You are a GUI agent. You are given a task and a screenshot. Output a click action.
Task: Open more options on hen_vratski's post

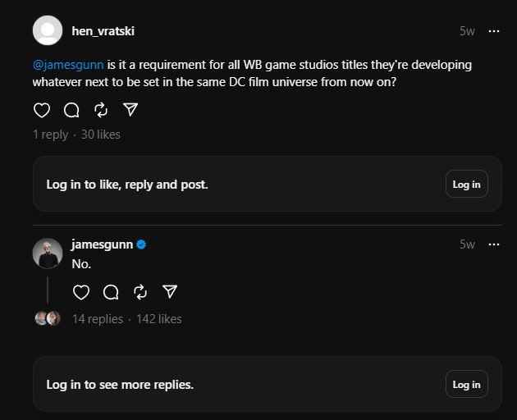point(493,31)
